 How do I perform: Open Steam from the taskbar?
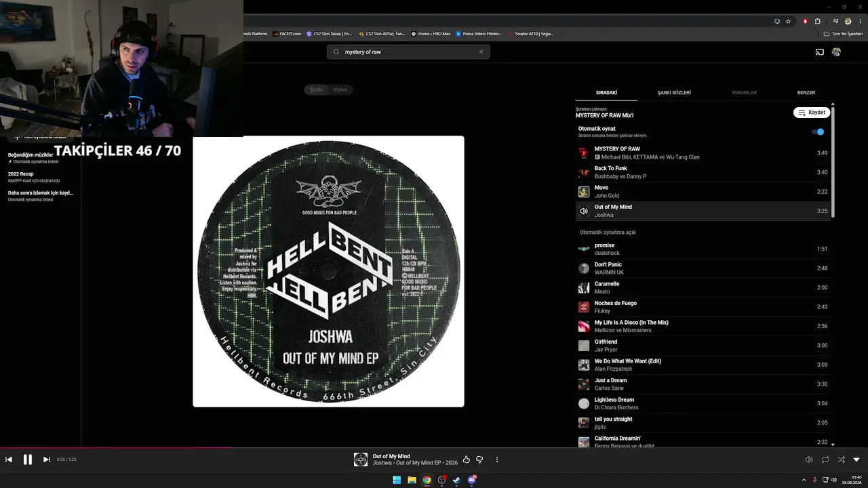pyautogui.click(x=456, y=480)
